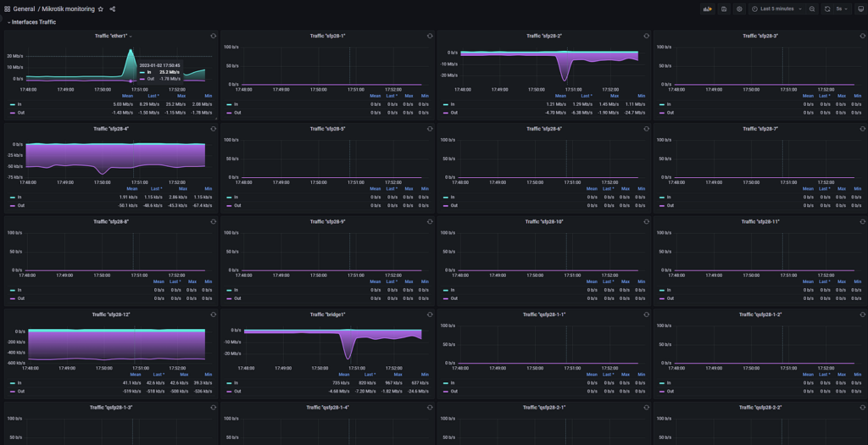Click In color swatch in sfp28-12 legend

click(13, 383)
